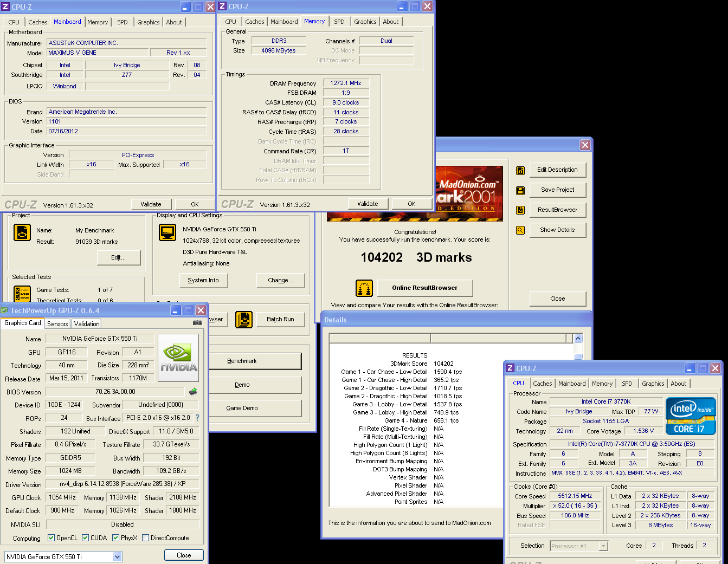Image resolution: width=728 pixels, height=564 pixels.
Task: Click the DRAM Frequency value 1272.1 MHz
Action: (346, 83)
